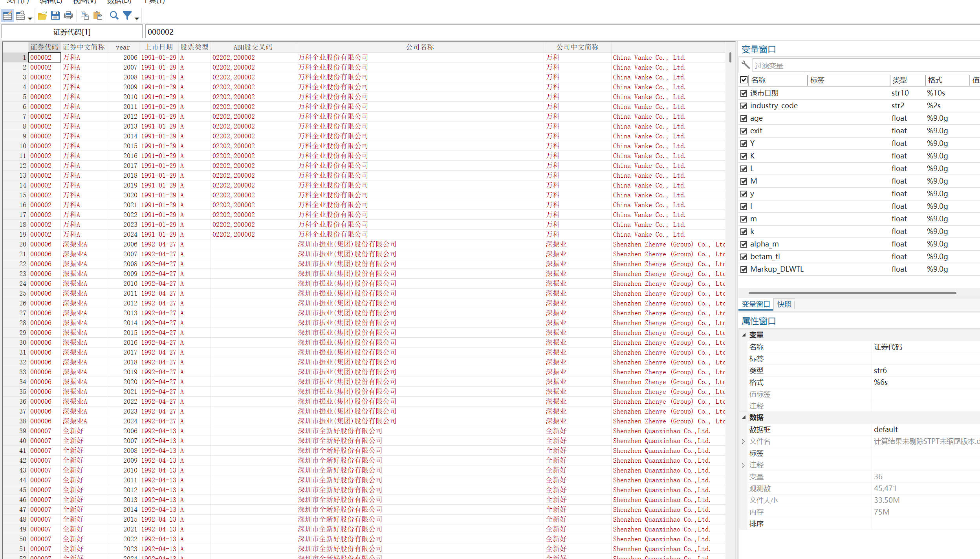Click the copy icon in toolbar
The height and width of the screenshot is (559, 980).
pyautogui.click(x=85, y=16)
